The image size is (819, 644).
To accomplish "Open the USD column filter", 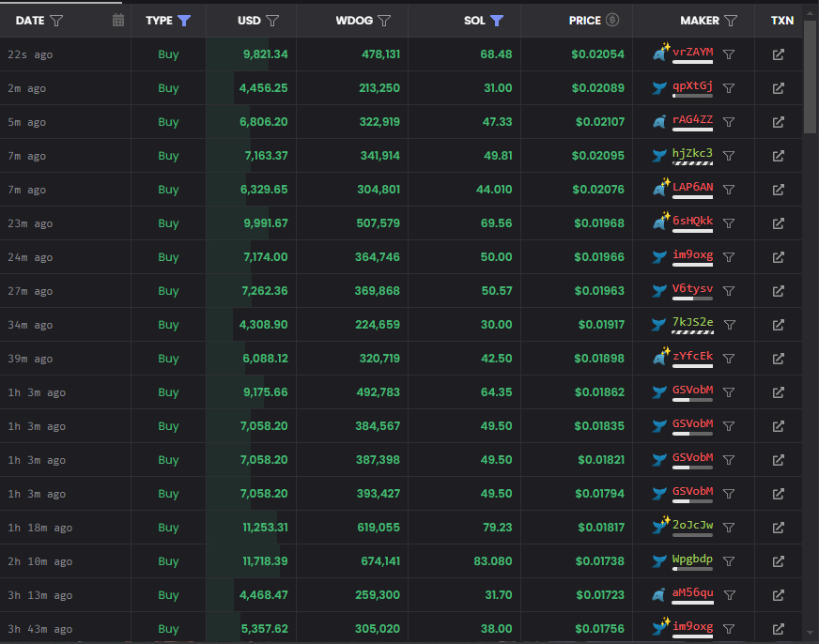I will tap(272, 21).
